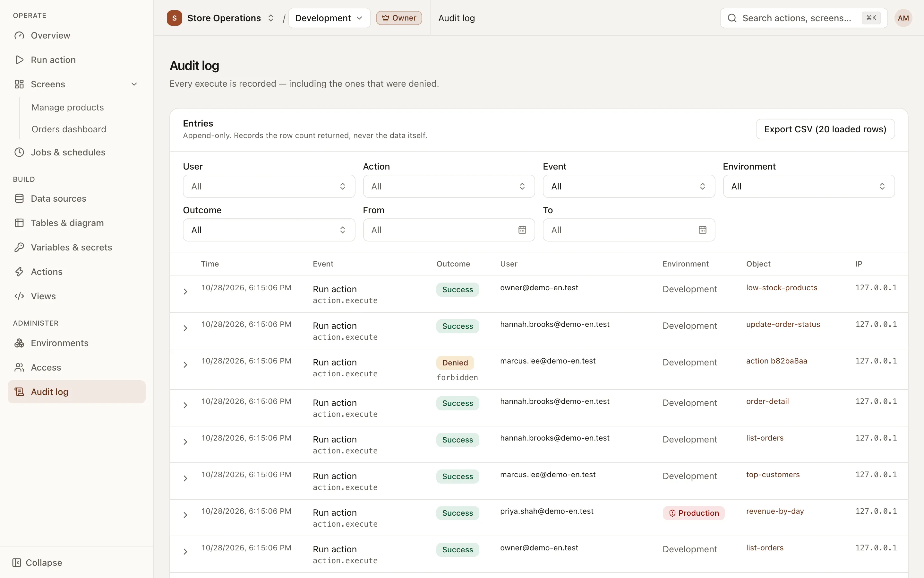Screen dimensions: 924x578
Task: Focus the Search actions, screens field
Action: coord(803,18)
